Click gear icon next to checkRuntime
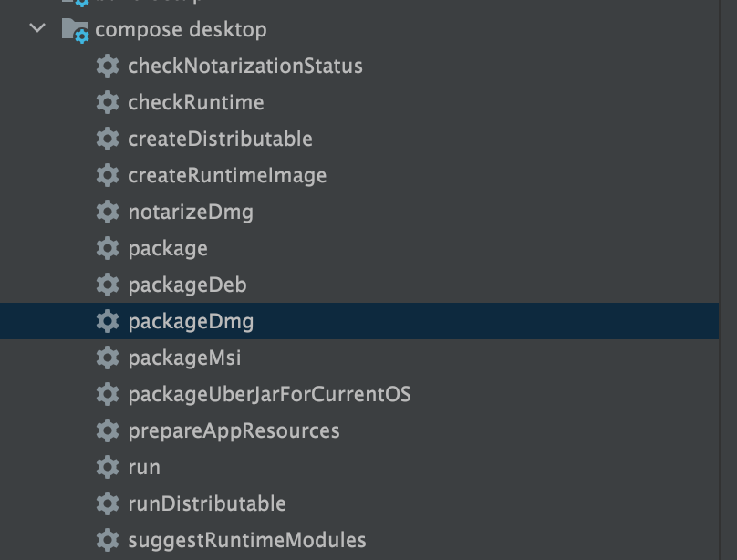 click(108, 102)
